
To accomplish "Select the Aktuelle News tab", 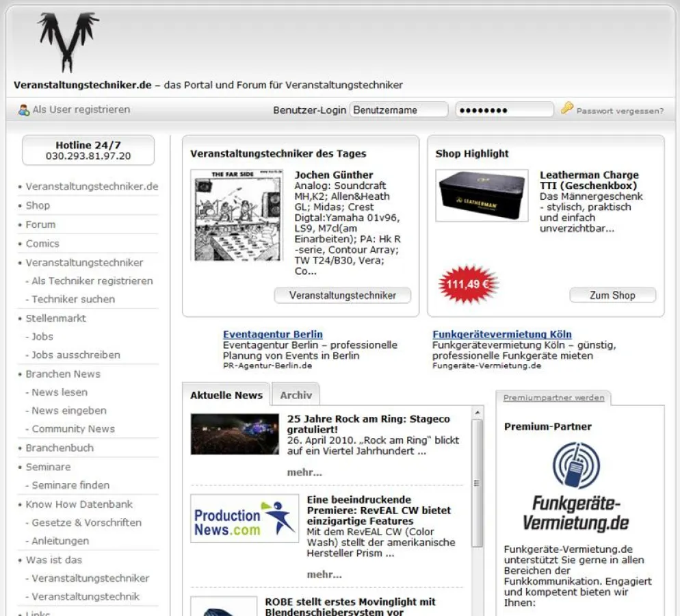I will [226, 395].
